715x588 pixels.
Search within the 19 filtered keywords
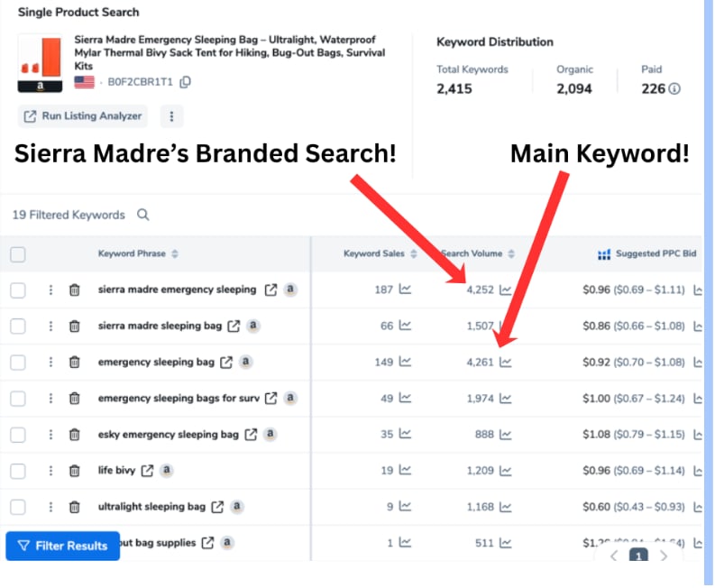click(143, 215)
